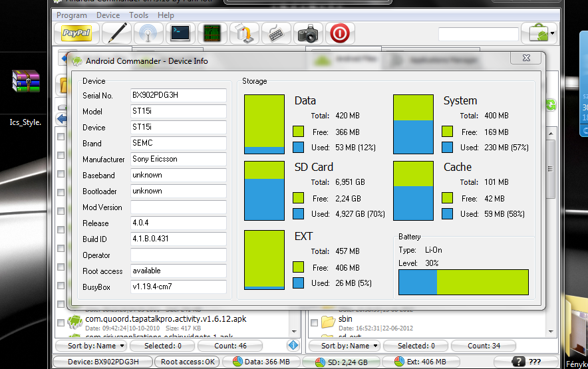Click the Release field 4.0.4
The width and height of the screenshot is (588, 369).
pyautogui.click(x=178, y=223)
